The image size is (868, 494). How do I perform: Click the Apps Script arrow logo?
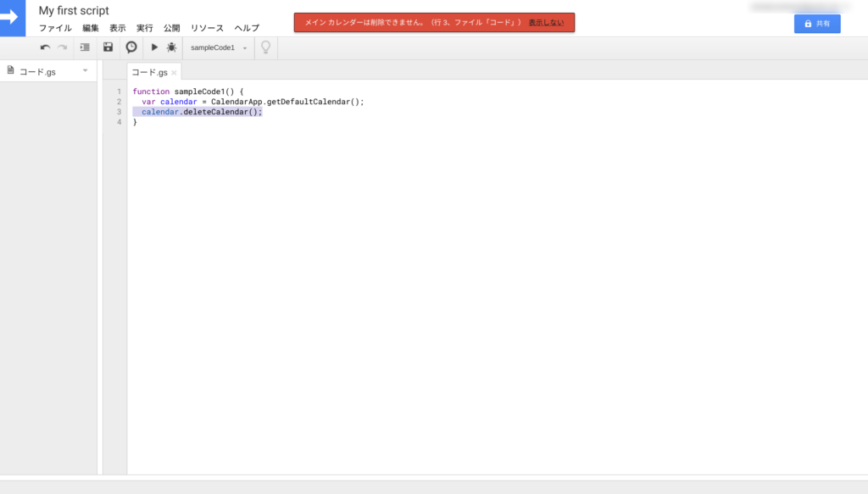pos(13,17)
